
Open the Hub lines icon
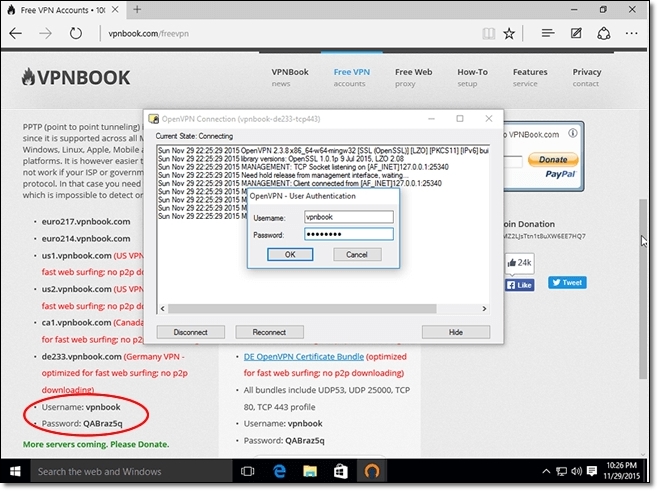coord(548,33)
